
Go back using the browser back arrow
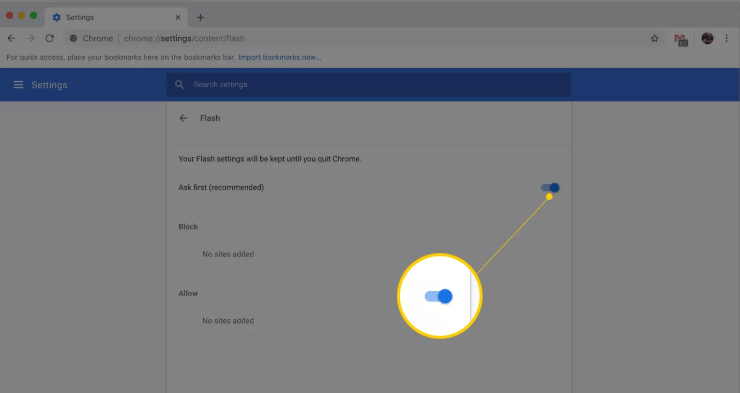11,38
